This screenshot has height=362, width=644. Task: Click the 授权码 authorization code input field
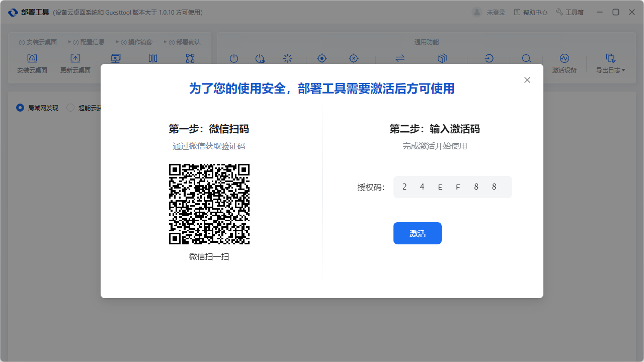tap(453, 187)
